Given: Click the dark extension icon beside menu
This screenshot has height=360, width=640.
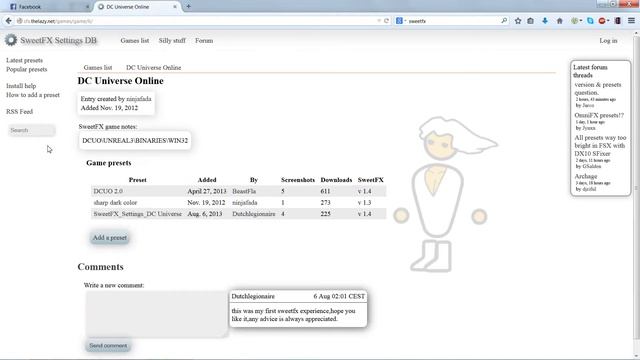Looking at the screenshot, I should click(x=618, y=21).
